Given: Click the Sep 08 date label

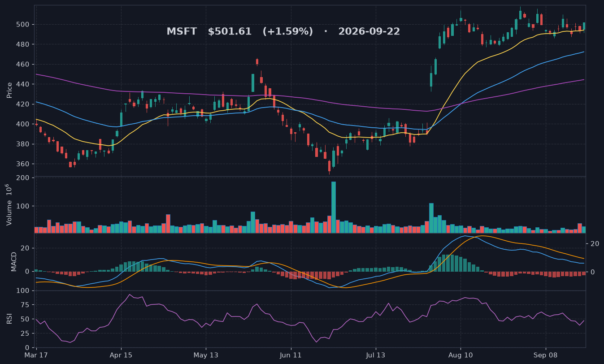Looking at the screenshot, I should (546, 355).
